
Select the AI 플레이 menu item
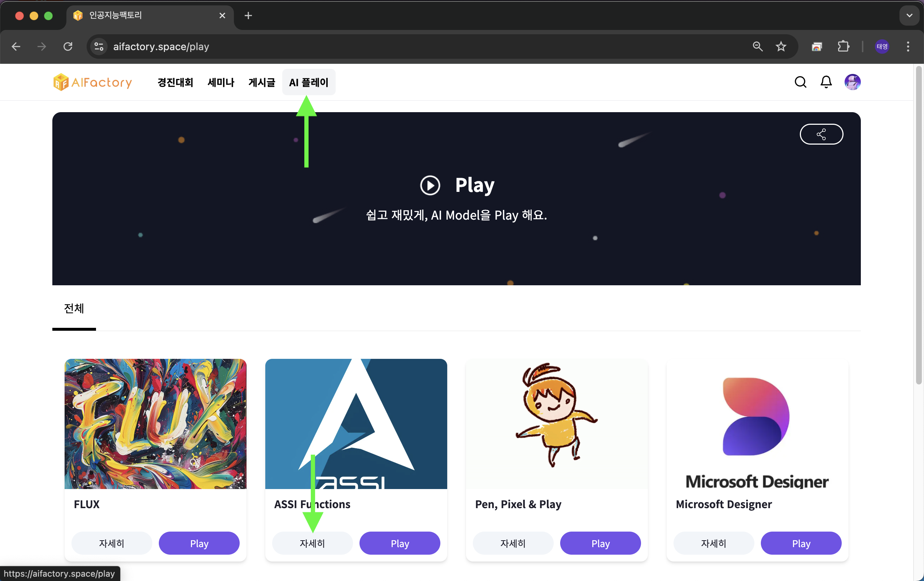click(309, 83)
